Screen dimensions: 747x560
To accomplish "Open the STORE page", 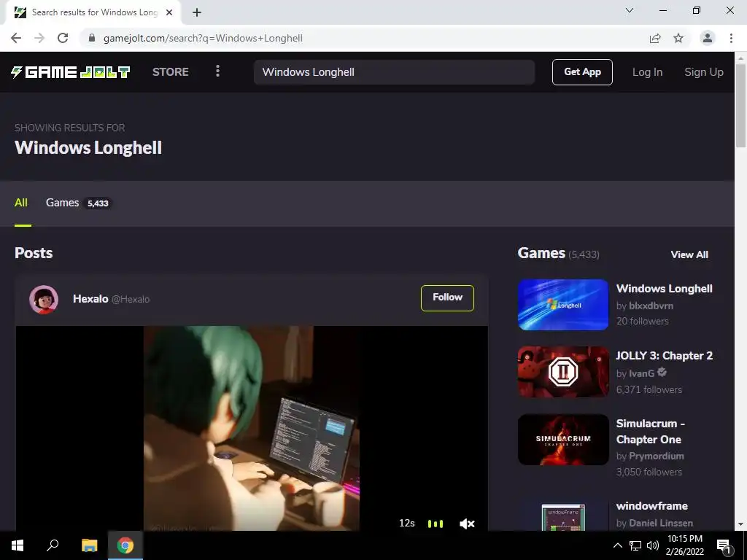I will [x=171, y=72].
